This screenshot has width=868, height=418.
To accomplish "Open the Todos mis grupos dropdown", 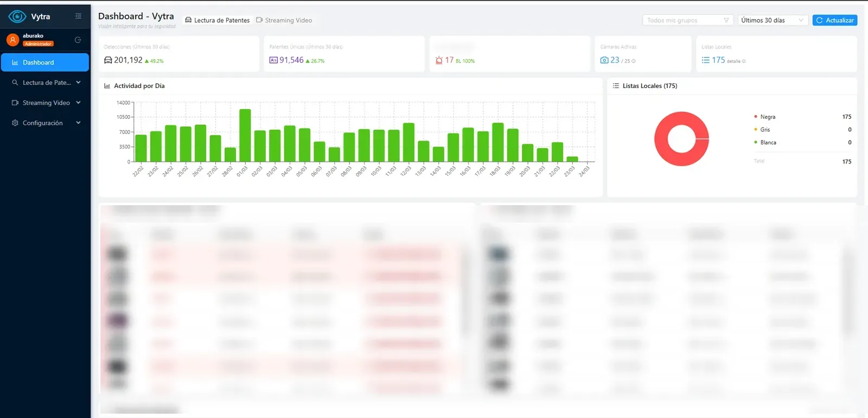I will click(x=688, y=20).
